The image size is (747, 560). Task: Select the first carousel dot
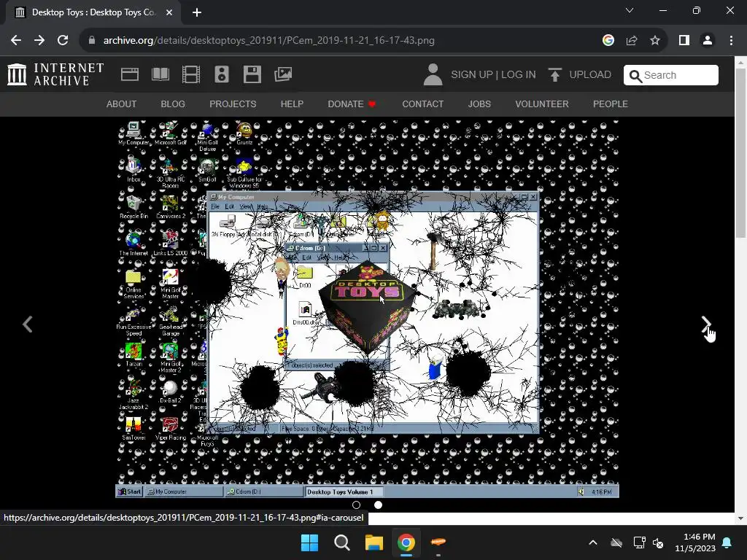356,505
